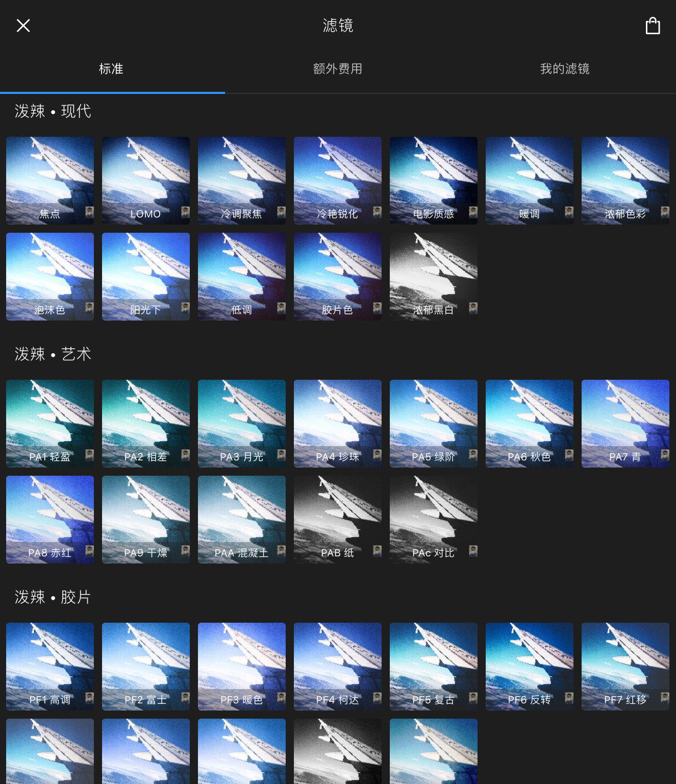
Task: Apply the PA8 赤红 filter
Action: pos(50,520)
